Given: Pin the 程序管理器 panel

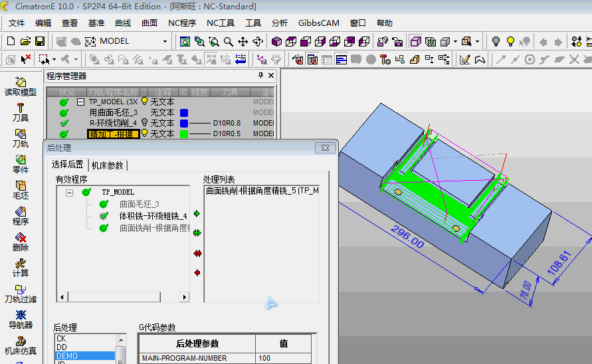Looking at the screenshot, I should [260, 76].
